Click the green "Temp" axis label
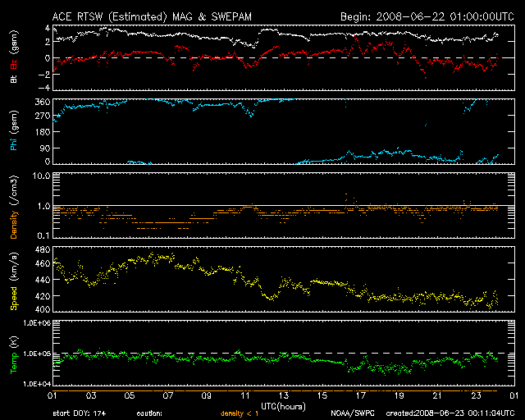525x420 pixels. click(14, 363)
